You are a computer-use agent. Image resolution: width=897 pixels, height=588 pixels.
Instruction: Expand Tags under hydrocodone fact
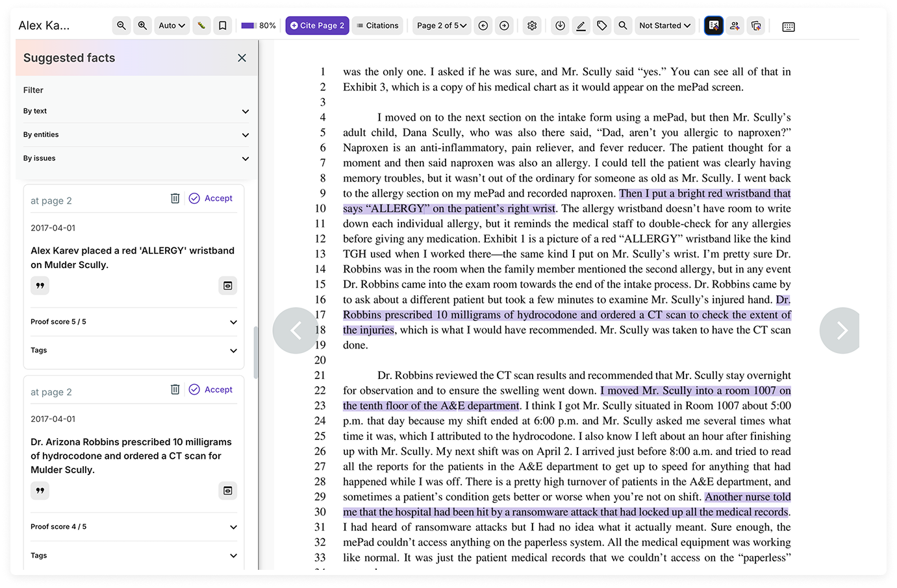pyautogui.click(x=134, y=556)
